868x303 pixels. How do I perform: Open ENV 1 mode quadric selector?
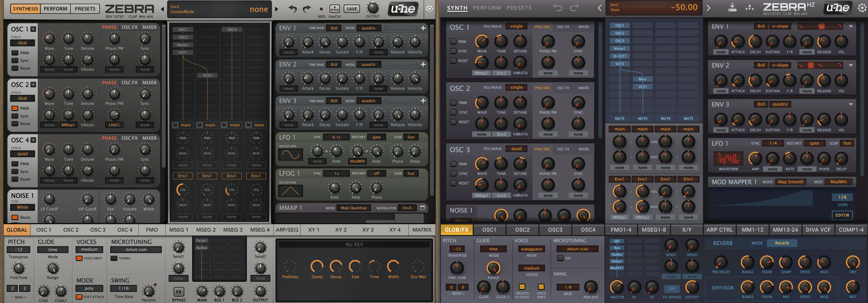click(x=368, y=28)
